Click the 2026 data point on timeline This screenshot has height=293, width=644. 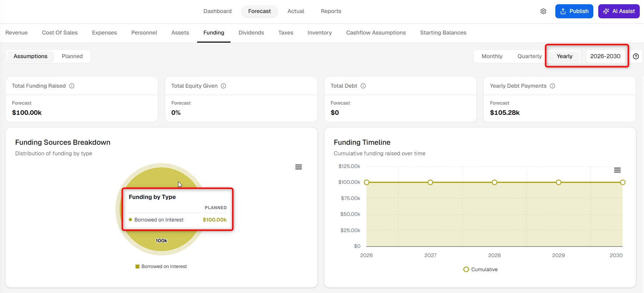[x=367, y=182]
